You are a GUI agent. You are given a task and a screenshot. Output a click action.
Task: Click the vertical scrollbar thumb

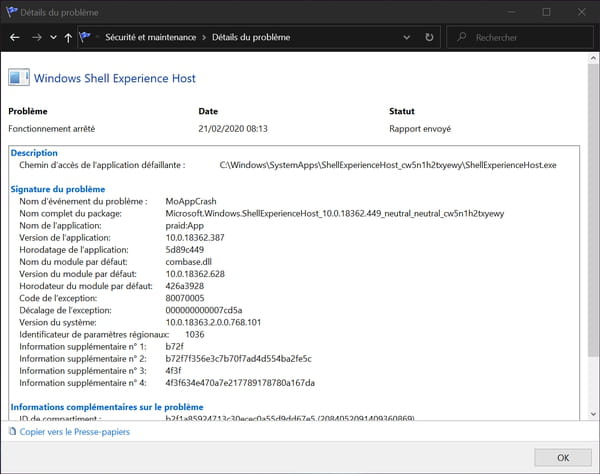593,210
